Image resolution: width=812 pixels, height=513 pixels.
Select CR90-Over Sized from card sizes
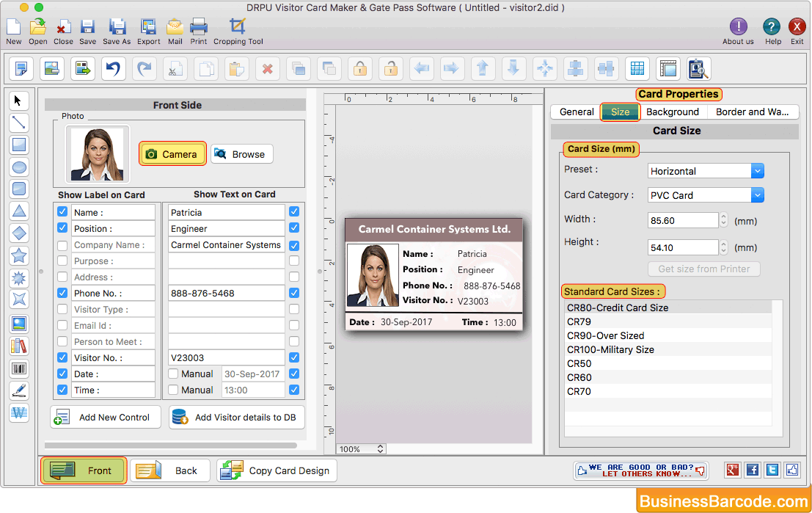coord(605,335)
